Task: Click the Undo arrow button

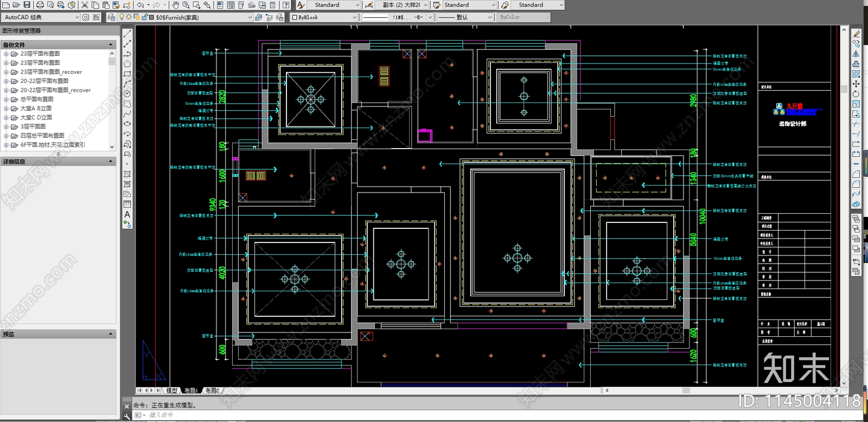Action: point(141,5)
